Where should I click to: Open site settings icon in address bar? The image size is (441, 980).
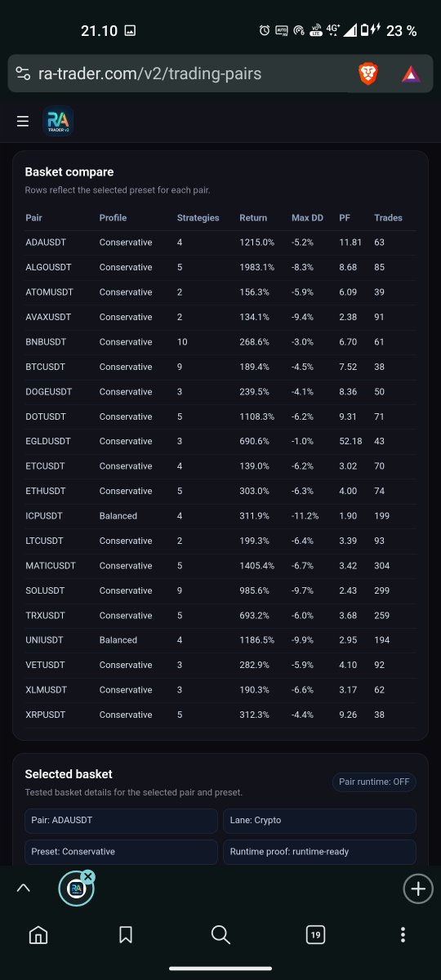pos(23,74)
